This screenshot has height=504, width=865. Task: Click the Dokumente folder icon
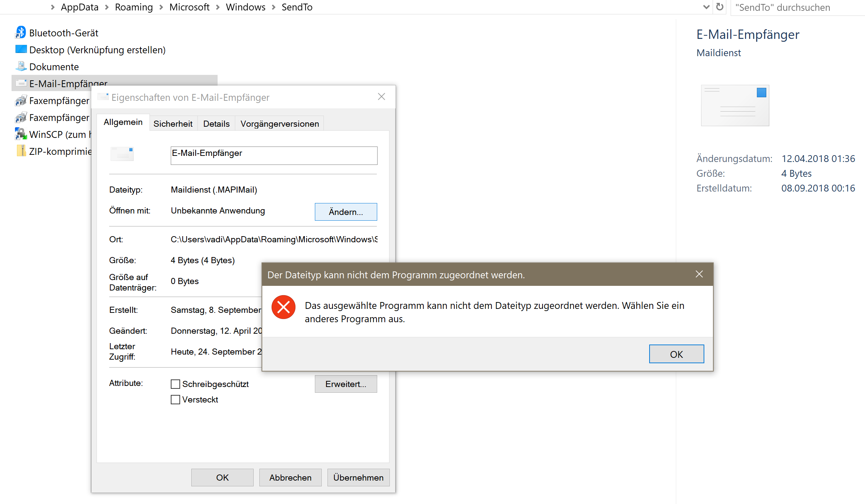click(x=21, y=66)
